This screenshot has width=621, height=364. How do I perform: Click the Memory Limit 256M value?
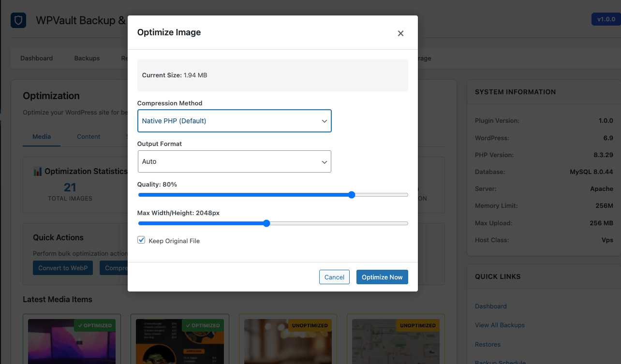click(604, 205)
